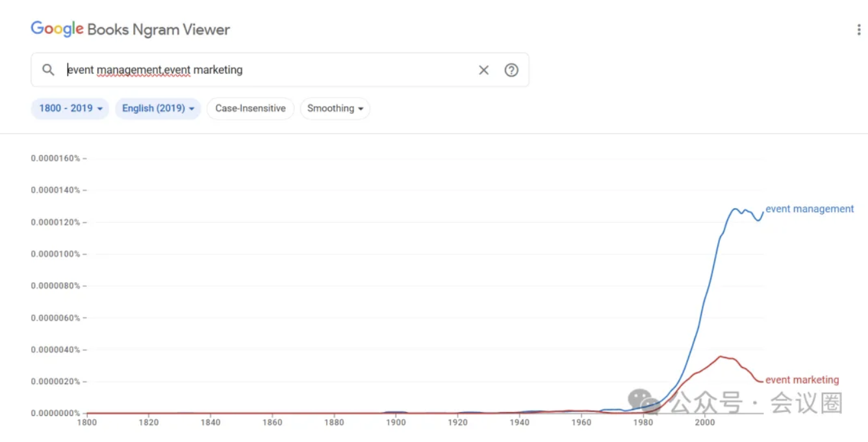Open the help question mark icon
Image resolution: width=868 pixels, height=442 pixels.
[511, 70]
